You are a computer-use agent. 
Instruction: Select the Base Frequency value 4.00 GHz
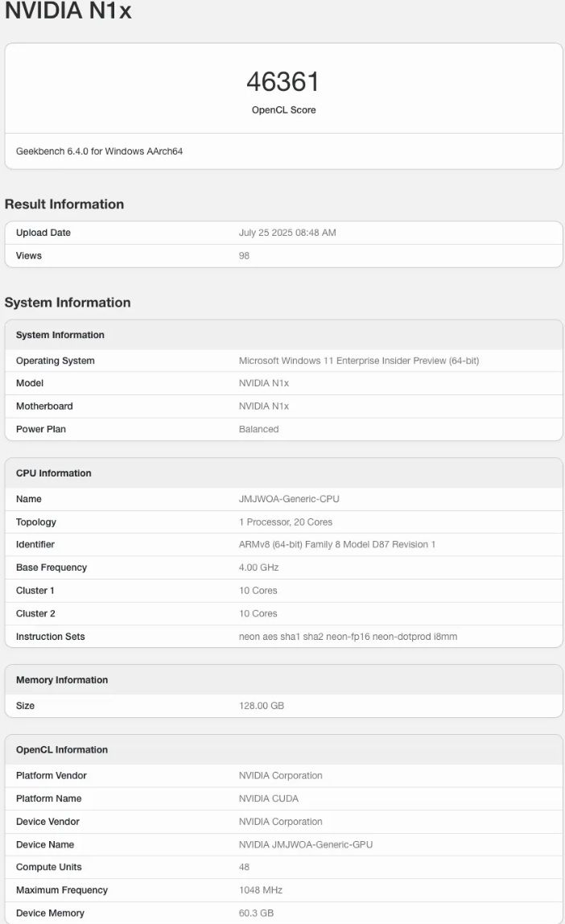[x=258, y=567]
